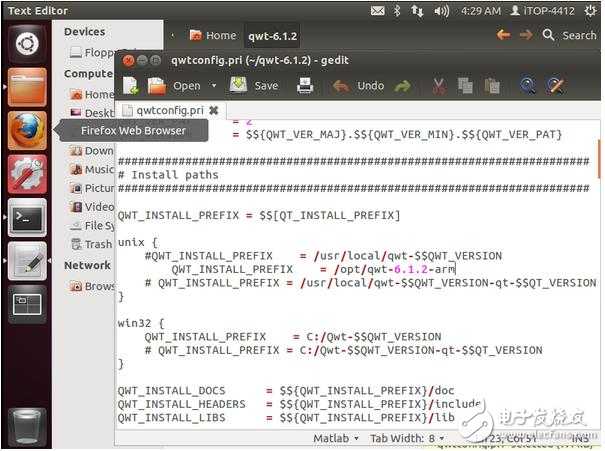The height and width of the screenshot is (451, 605).
Task: Click the QWT_INSTALL_LIBS line
Action: point(286,417)
